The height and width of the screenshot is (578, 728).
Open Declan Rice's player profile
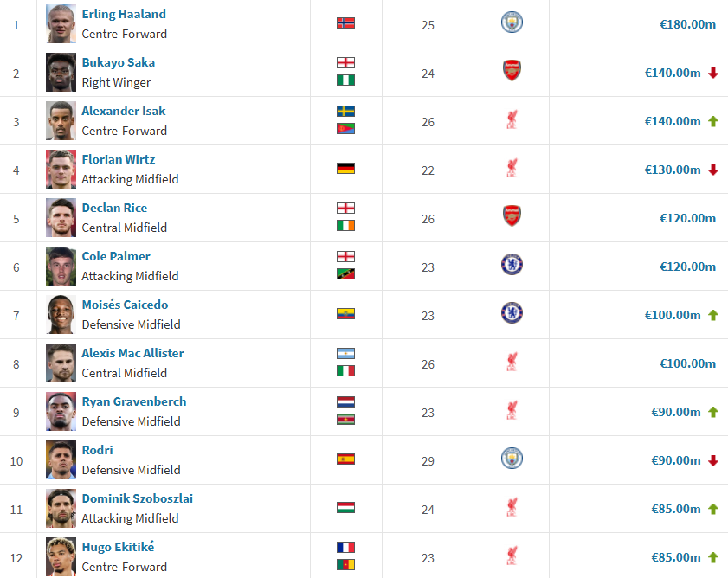(x=114, y=208)
